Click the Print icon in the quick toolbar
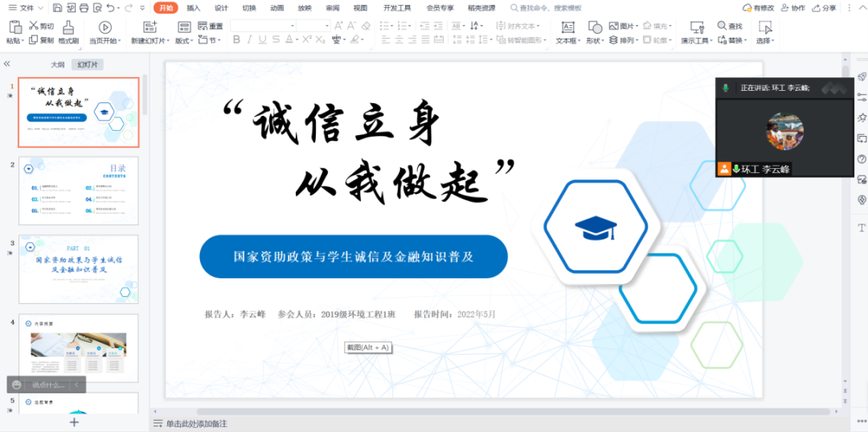The image size is (868, 432). coord(84,8)
